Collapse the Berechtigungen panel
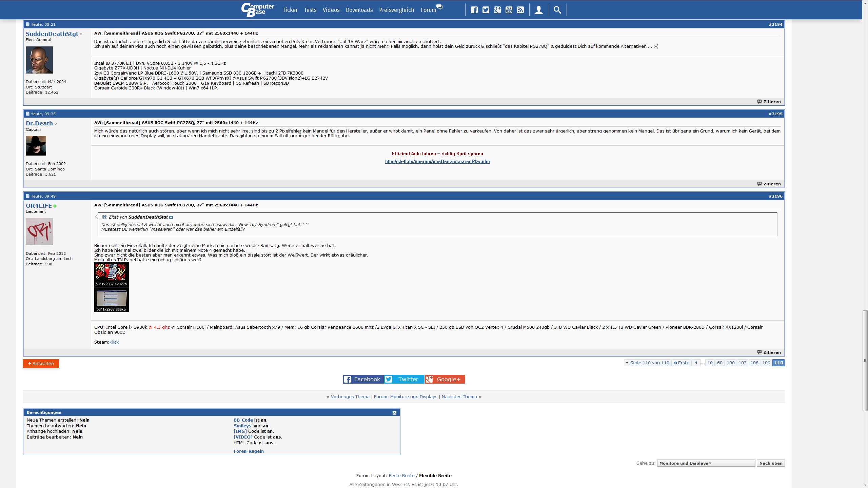The image size is (868, 488). click(394, 412)
